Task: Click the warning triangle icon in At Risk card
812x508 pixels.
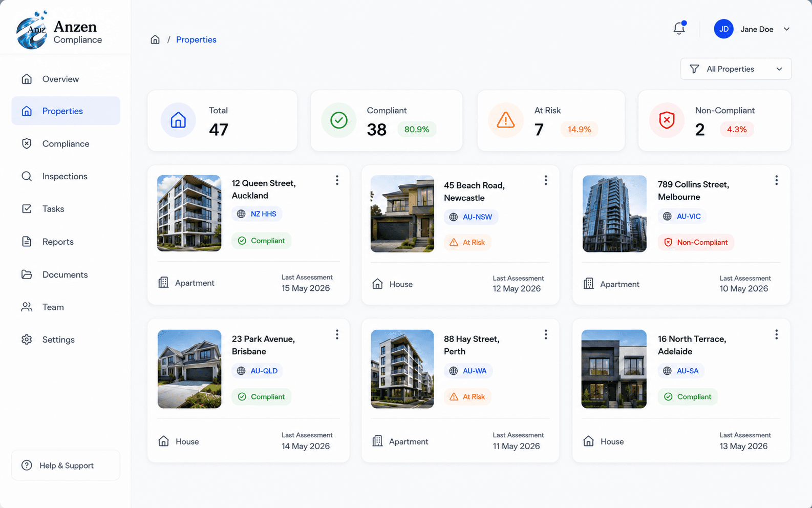Action: click(x=505, y=120)
